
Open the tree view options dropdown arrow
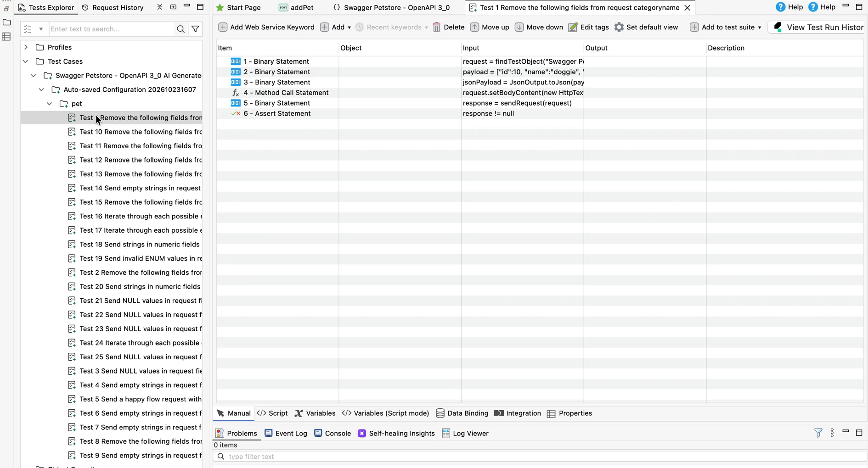point(41,29)
